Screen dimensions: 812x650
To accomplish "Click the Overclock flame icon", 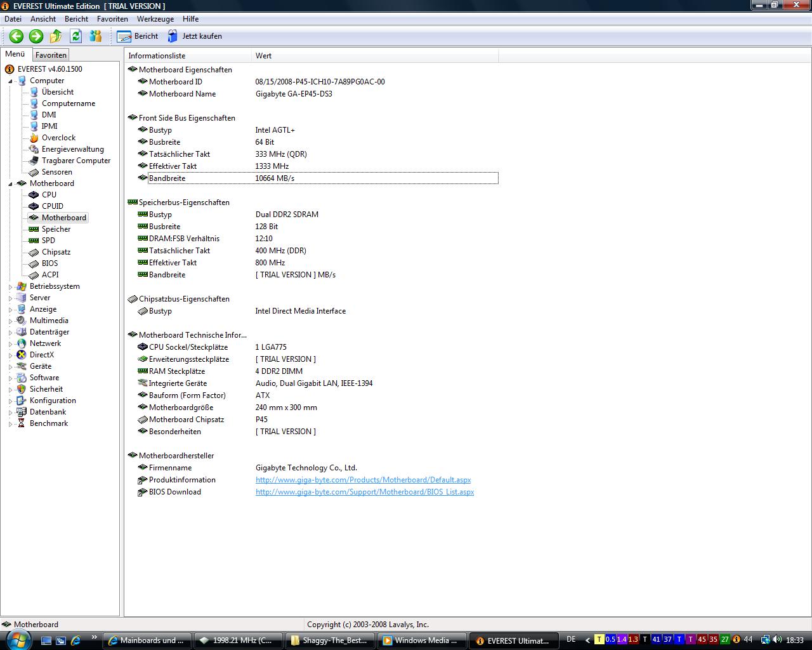I will coord(34,138).
